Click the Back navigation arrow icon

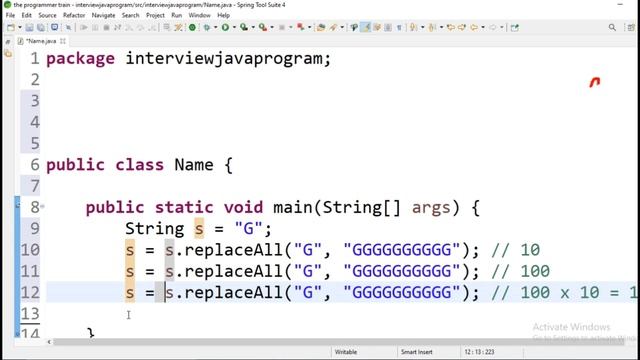474,27
